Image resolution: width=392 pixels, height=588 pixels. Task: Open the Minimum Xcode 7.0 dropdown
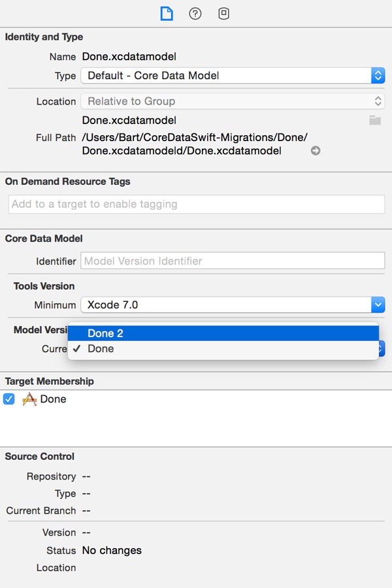(233, 305)
